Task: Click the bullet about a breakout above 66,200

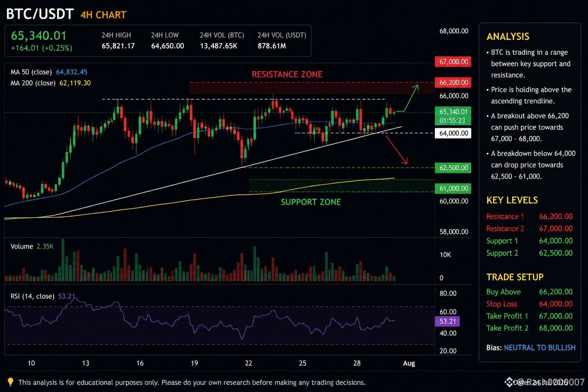Action: [x=527, y=127]
